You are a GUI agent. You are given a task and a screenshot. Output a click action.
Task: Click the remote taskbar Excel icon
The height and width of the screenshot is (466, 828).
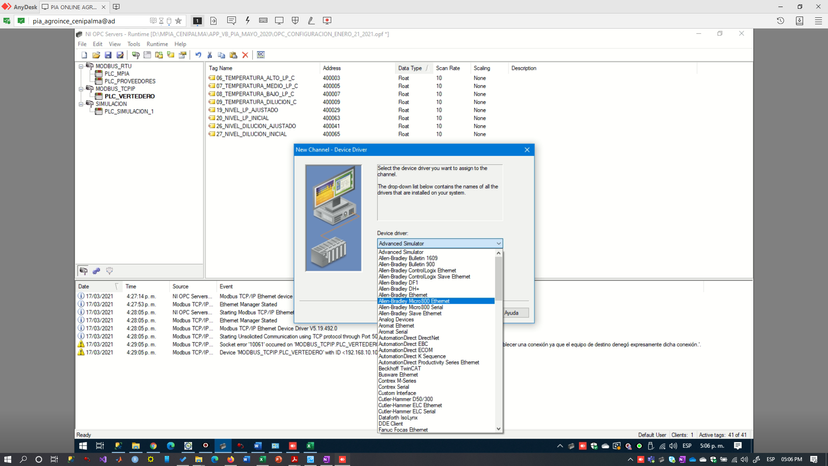pos(310,446)
